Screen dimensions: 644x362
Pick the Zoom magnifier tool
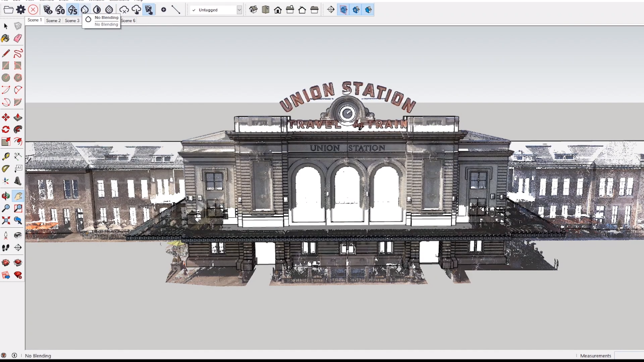[6, 208]
